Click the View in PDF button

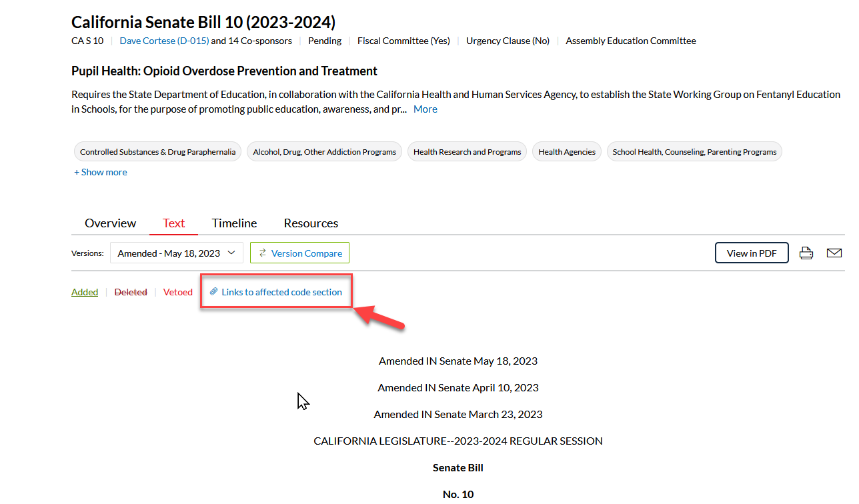click(x=752, y=253)
